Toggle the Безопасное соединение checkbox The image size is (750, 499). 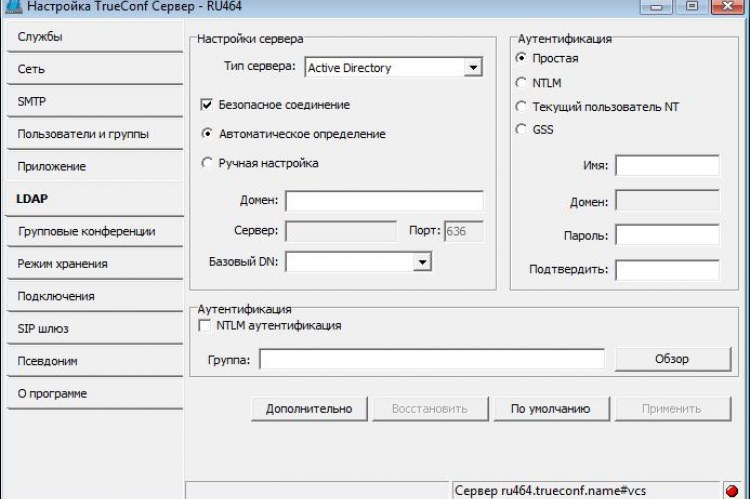point(208,104)
